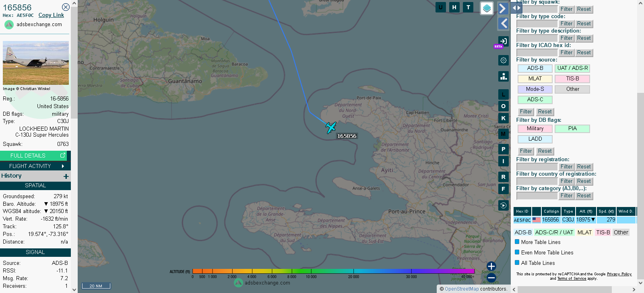The height and width of the screenshot is (293, 644).
Task: Click the H button on map toolbar
Action: pos(454,7)
